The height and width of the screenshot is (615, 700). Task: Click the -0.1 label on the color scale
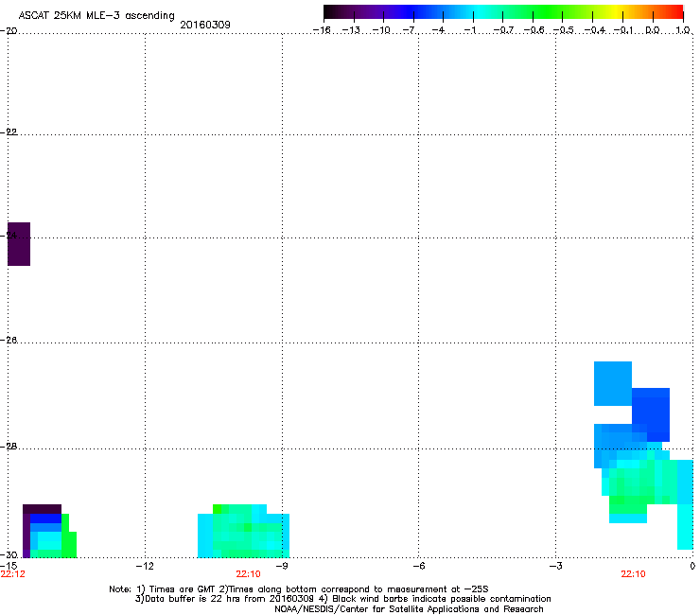point(622,30)
